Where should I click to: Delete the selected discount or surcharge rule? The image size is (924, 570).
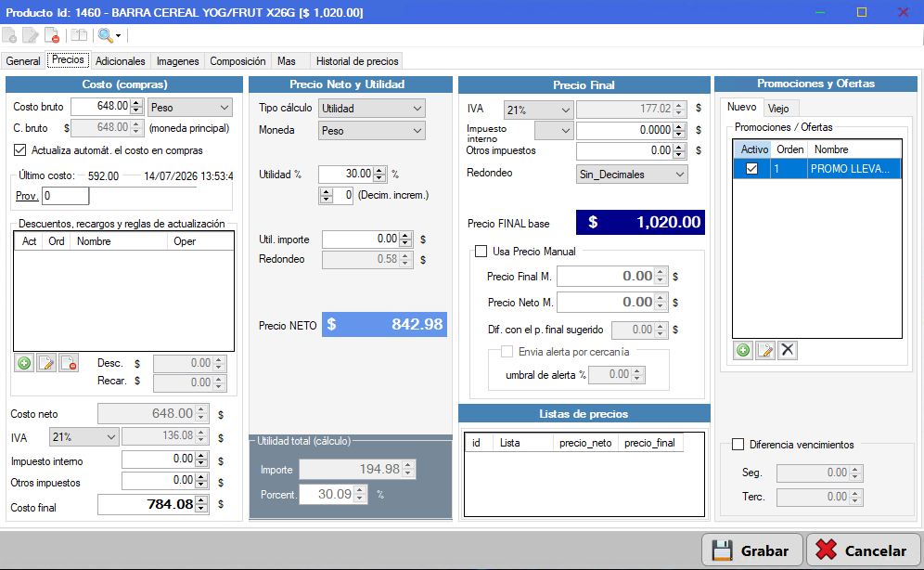69,363
